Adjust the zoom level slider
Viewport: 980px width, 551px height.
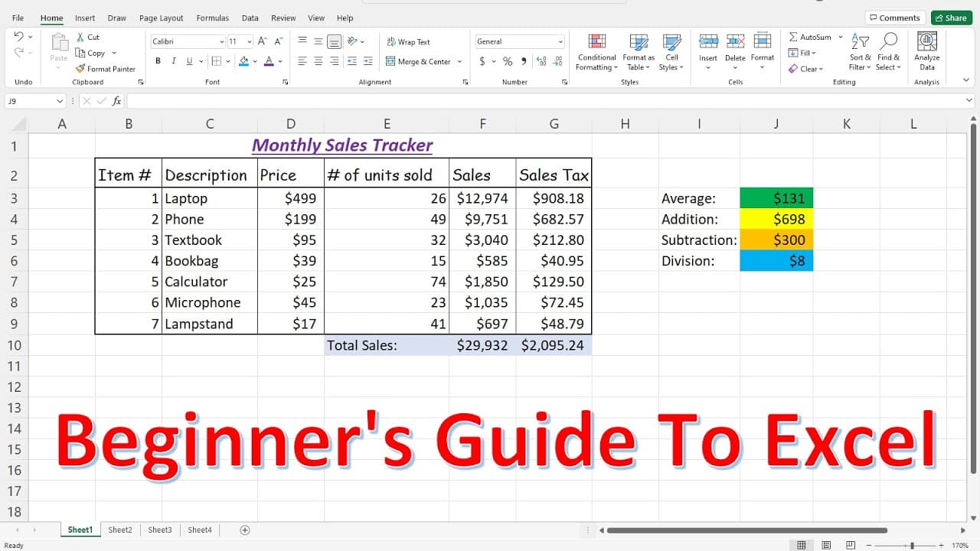tap(912, 546)
